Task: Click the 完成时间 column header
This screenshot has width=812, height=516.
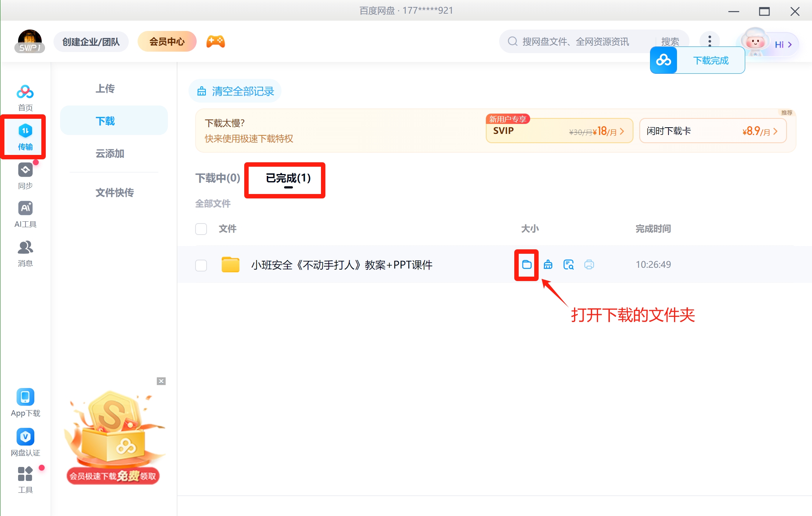Action: pyautogui.click(x=653, y=229)
